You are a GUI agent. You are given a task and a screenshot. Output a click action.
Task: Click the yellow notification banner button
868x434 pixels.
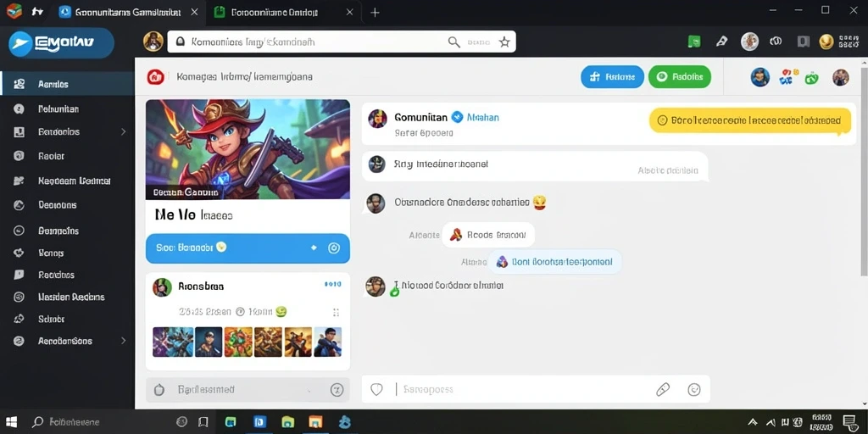749,120
